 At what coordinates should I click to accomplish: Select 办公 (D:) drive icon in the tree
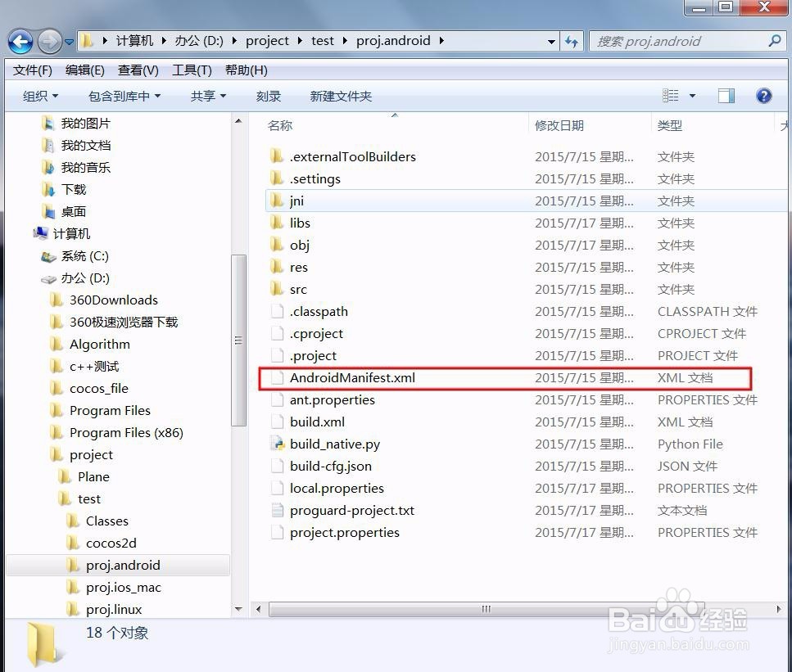[48, 278]
